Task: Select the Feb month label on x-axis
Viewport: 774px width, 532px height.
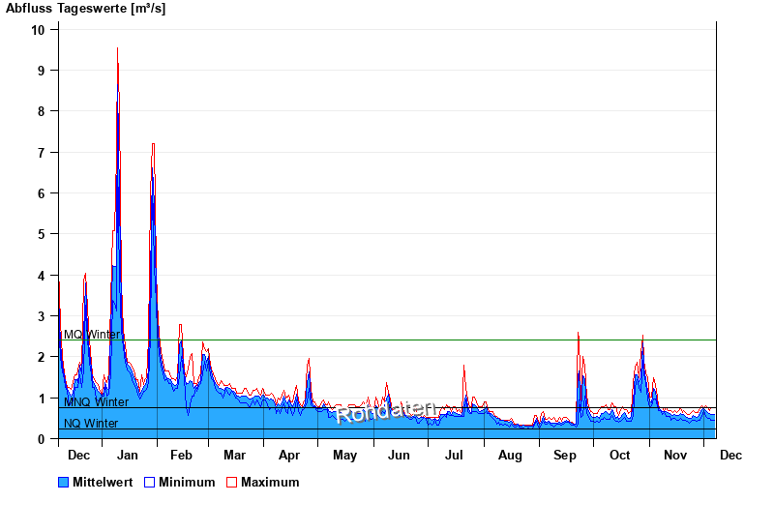Action: tap(181, 455)
